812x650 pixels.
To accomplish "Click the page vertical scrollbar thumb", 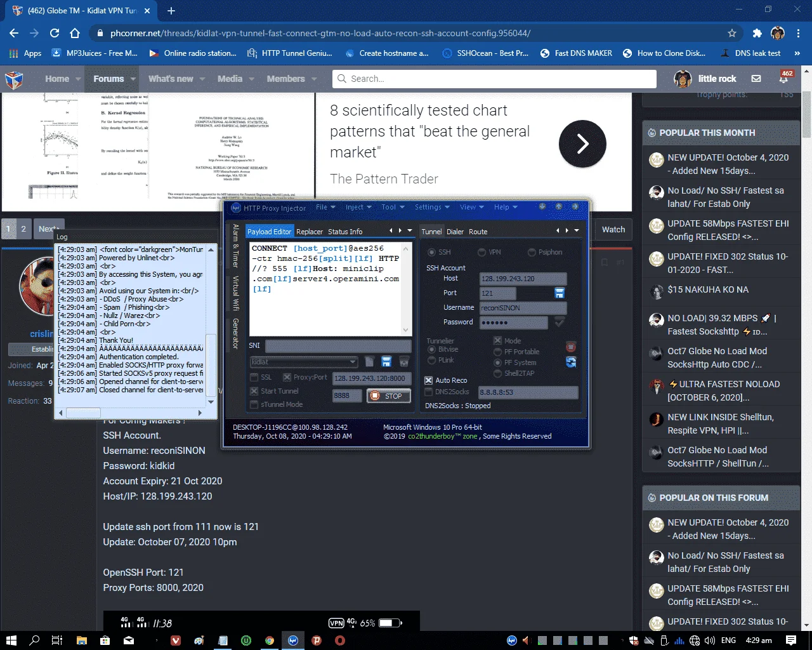I will pyautogui.click(x=806, y=115).
